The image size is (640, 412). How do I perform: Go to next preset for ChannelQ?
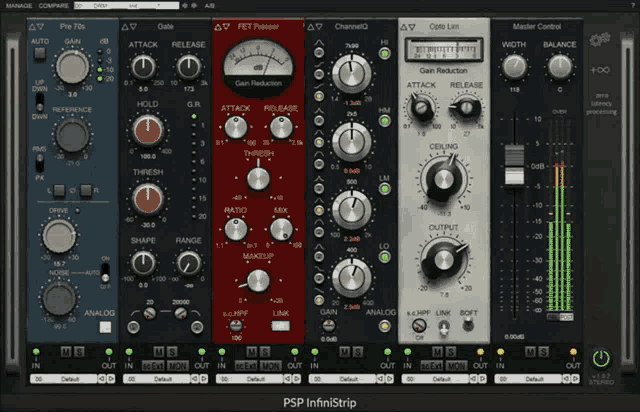point(390,379)
